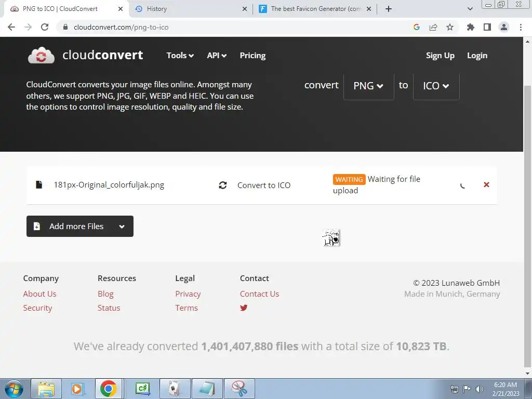Open the About Us link
This screenshot has height=399, width=532.
39,294
